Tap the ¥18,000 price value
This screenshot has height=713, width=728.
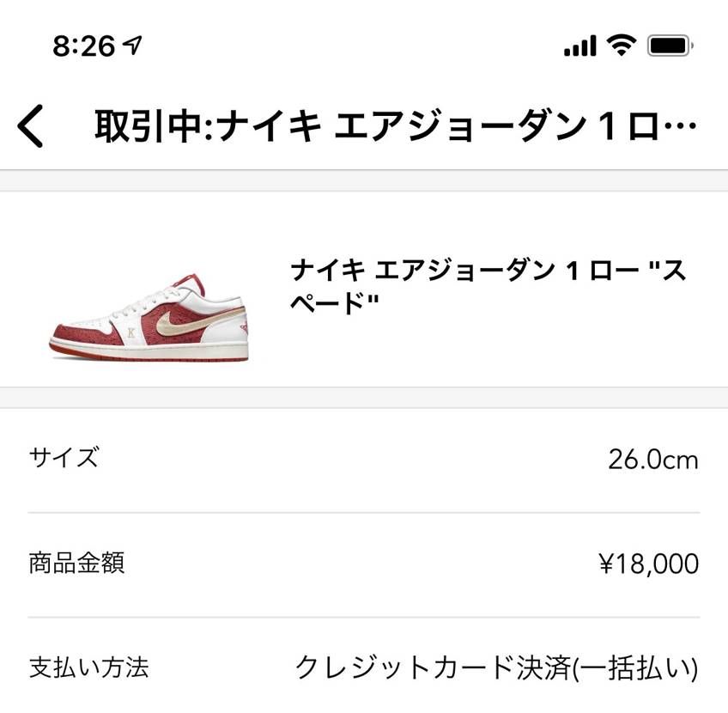[647, 564]
